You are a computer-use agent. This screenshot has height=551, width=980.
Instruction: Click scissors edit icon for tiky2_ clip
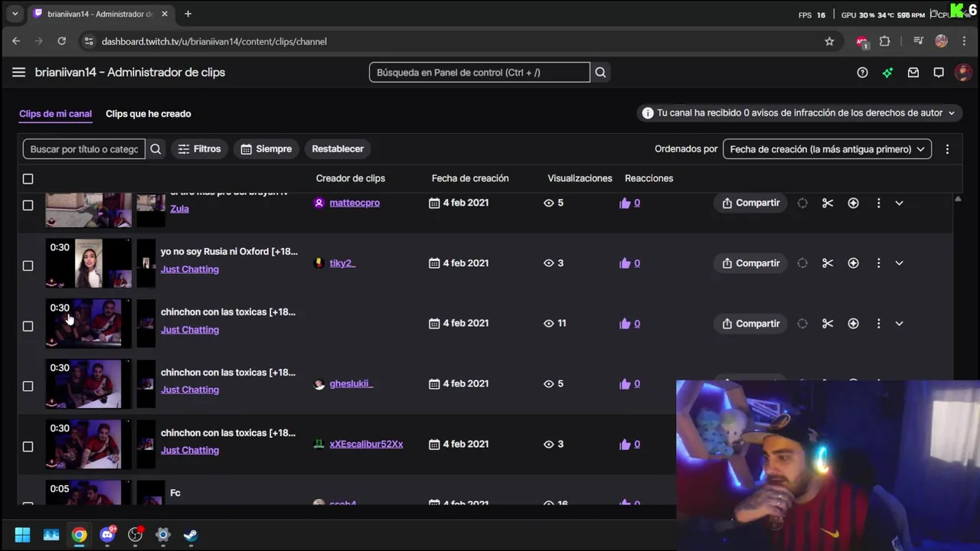point(828,263)
